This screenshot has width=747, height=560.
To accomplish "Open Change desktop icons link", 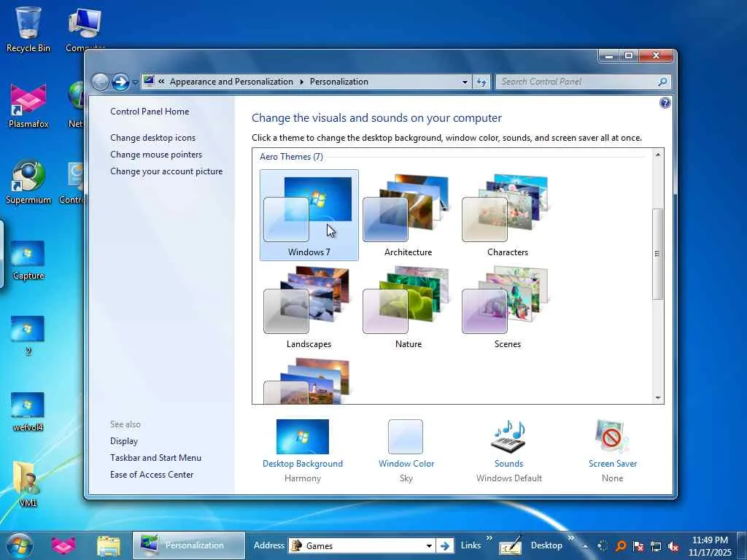I will [x=152, y=138].
